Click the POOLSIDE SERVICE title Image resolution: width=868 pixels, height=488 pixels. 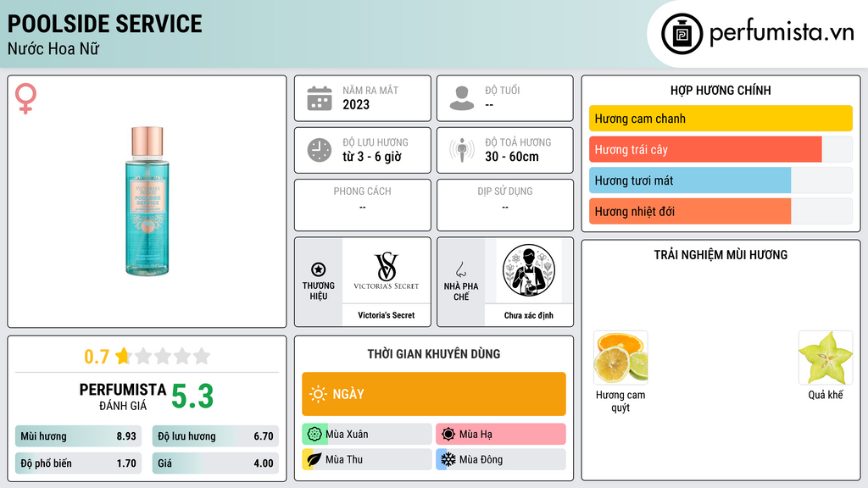pyautogui.click(x=104, y=24)
